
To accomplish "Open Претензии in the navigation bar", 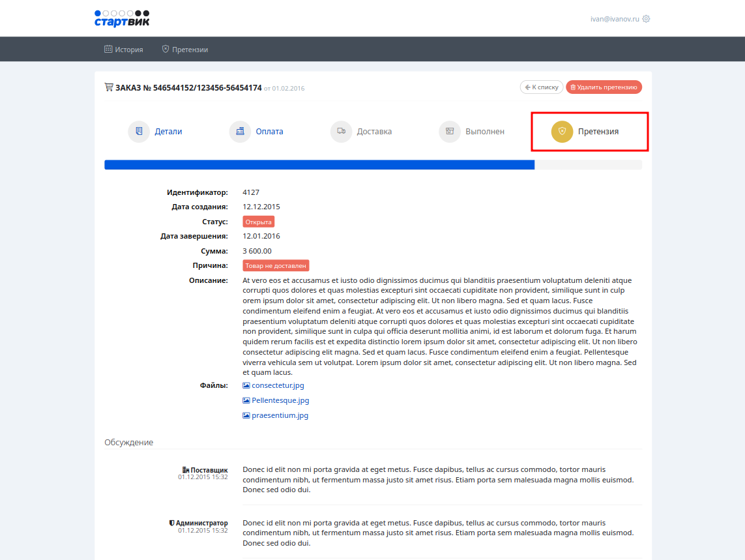I will point(185,50).
